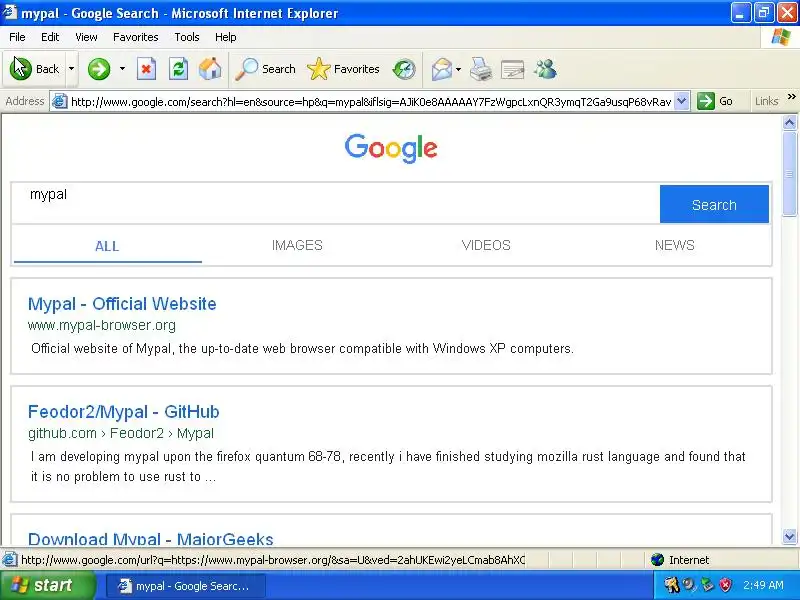Click the system tray clock 2:49 AM
This screenshot has width=800, height=600.
coord(763,585)
